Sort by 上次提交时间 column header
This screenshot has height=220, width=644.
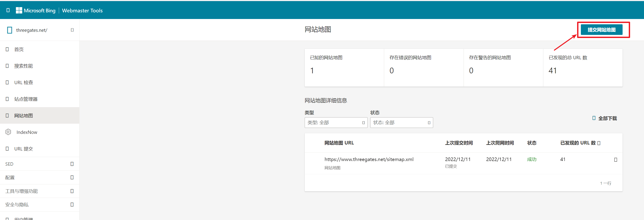point(459,143)
